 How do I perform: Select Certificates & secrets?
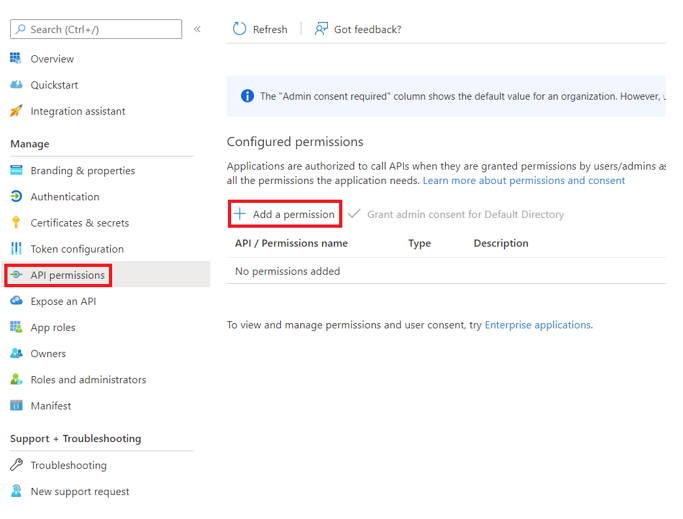(x=80, y=223)
